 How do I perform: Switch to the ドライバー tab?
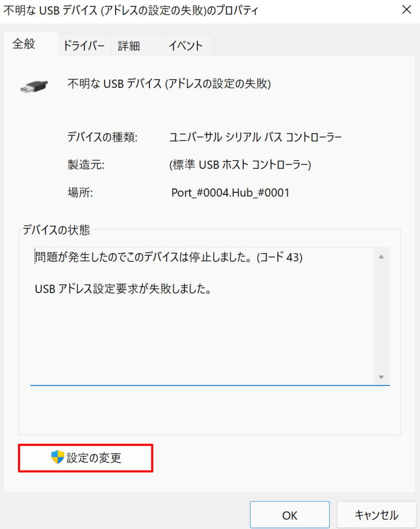84,45
